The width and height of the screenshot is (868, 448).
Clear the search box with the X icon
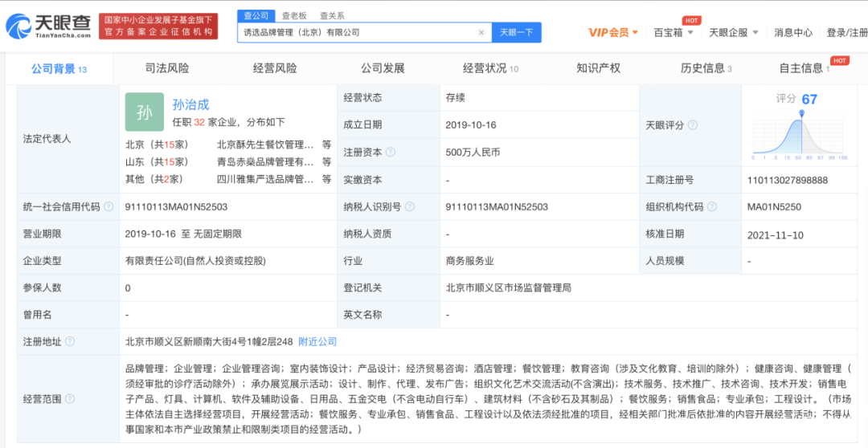tap(481, 33)
